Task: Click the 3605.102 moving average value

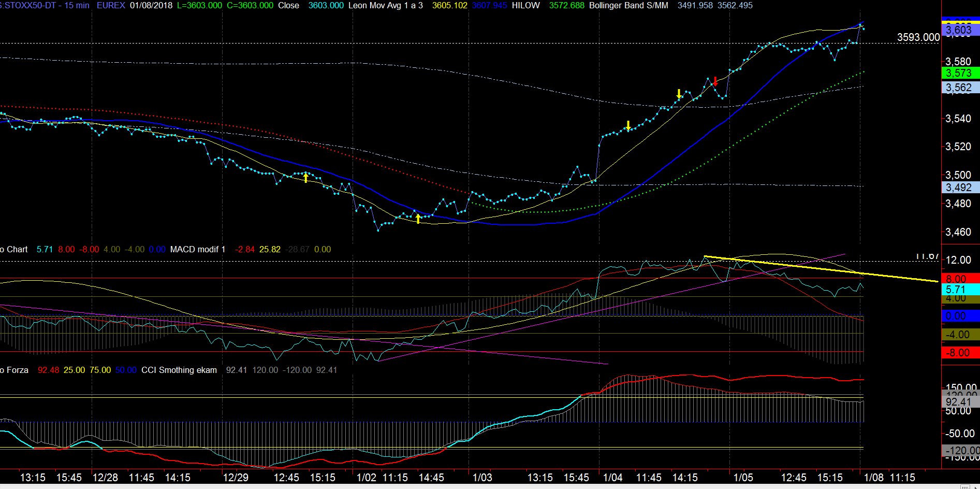Action: pyautogui.click(x=449, y=5)
